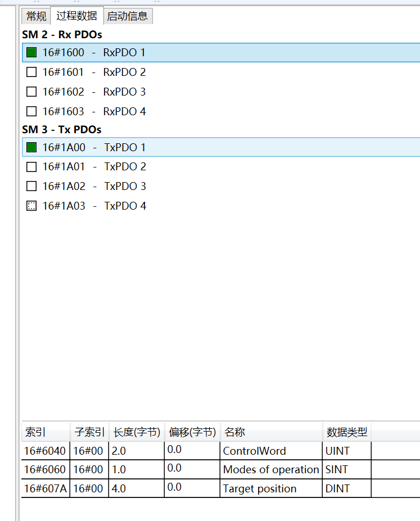Click the 索引 column header
This screenshot has height=521, width=420.
point(46,432)
